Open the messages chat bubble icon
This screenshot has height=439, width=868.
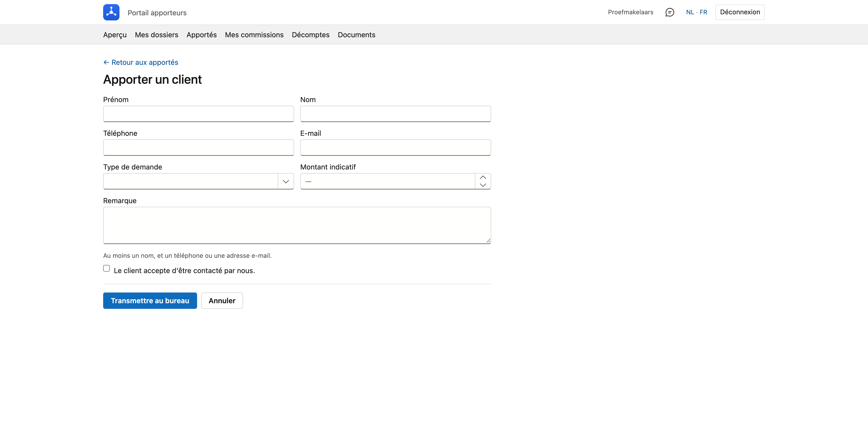click(x=670, y=12)
